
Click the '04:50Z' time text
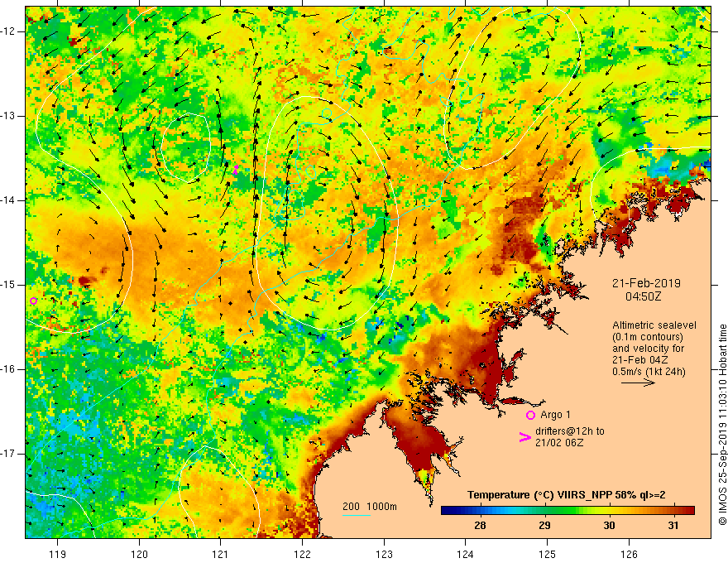tap(644, 296)
